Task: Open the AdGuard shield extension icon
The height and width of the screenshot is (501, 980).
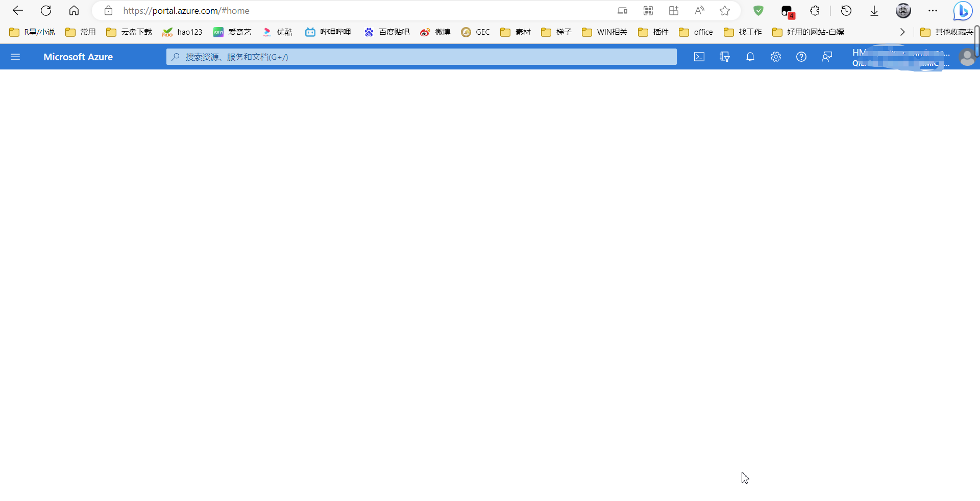Action: click(758, 10)
